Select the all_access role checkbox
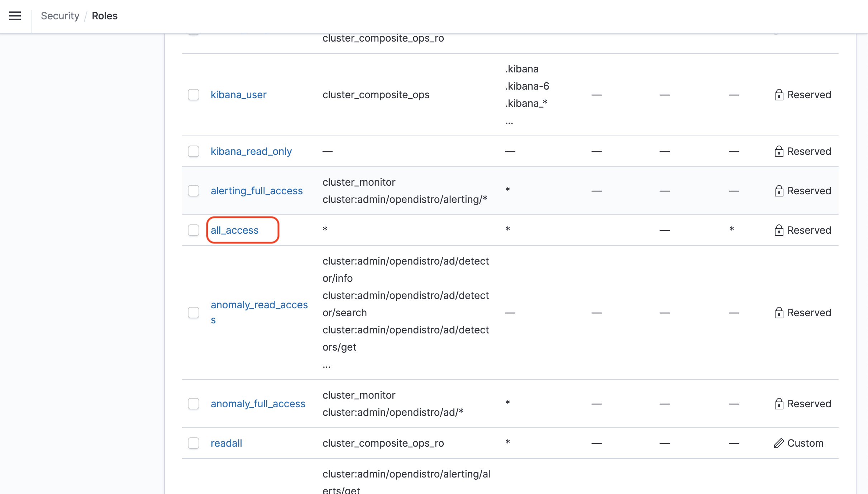This screenshot has height=494, width=868. tap(194, 230)
